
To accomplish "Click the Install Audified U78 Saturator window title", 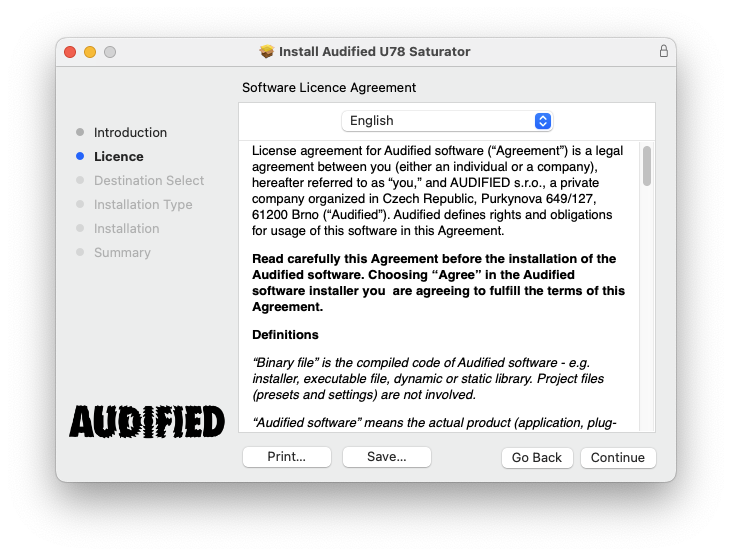I will pos(374,52).
